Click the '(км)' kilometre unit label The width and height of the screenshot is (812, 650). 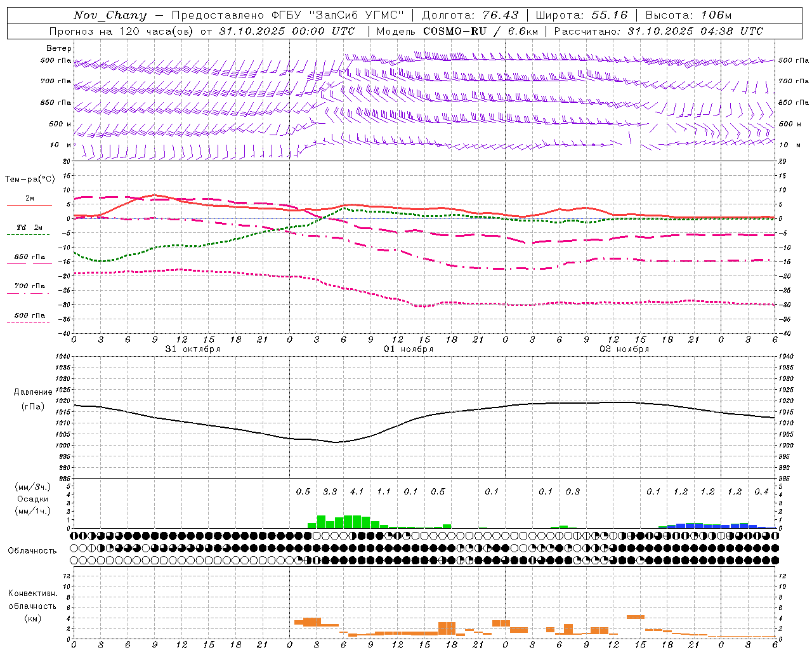pyautogui.click(x=32, y=618)
